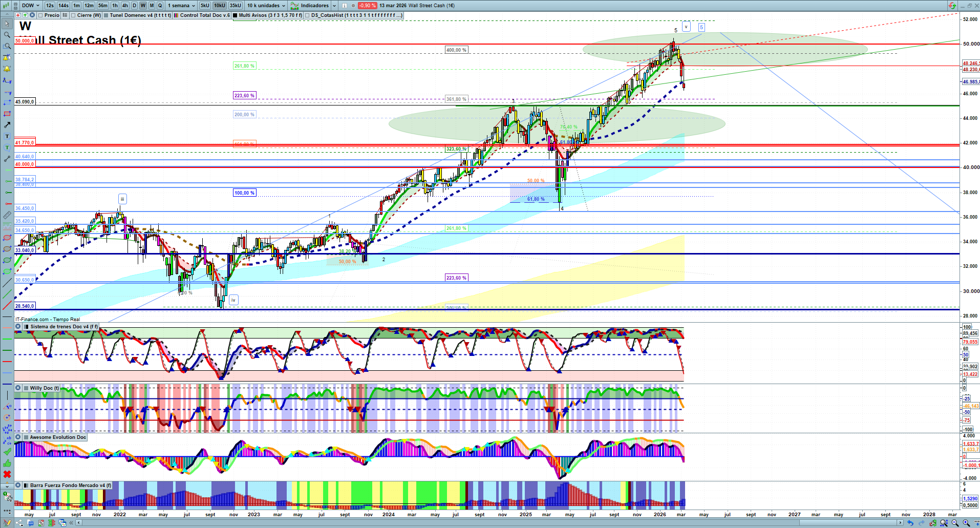Select the cursor pointer tool
This screenshot has width=980, height=528.
[7, 24]
